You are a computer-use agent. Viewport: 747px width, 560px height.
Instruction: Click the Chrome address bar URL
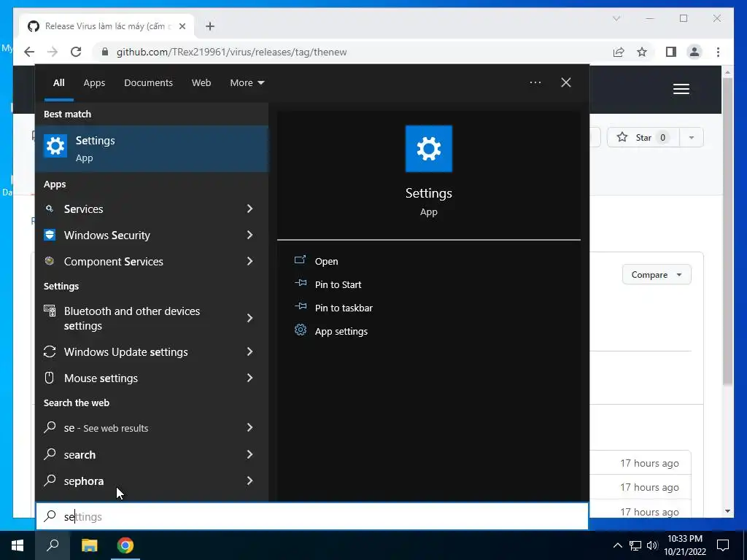tap(231, 52)
